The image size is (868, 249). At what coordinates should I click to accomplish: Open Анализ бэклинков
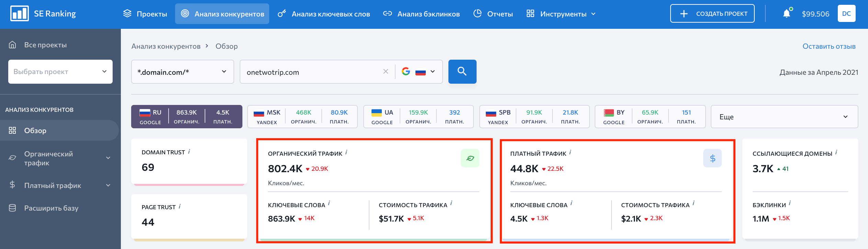[x=421, y=14]
